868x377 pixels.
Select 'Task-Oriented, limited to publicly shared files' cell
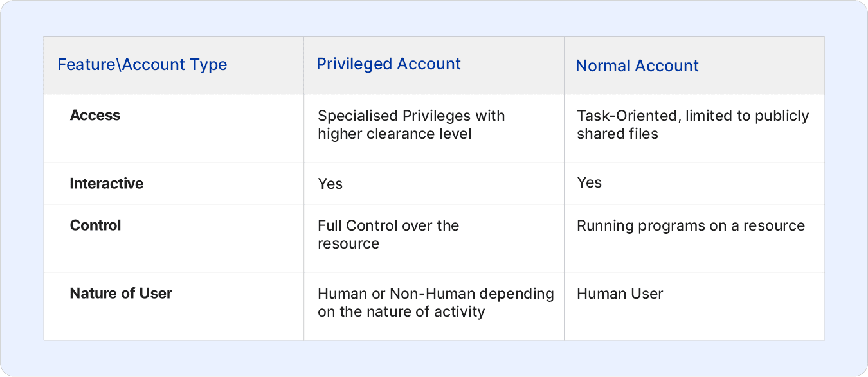(x=694, y=128)
